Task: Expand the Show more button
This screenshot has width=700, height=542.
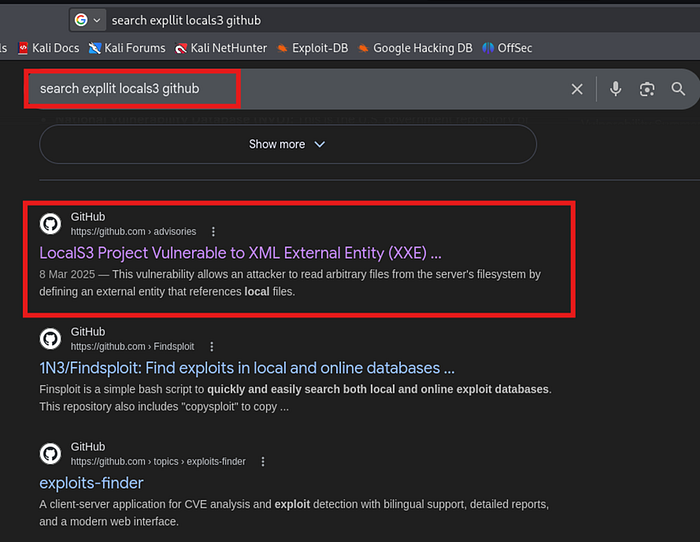Action: (x=288, y=144)
